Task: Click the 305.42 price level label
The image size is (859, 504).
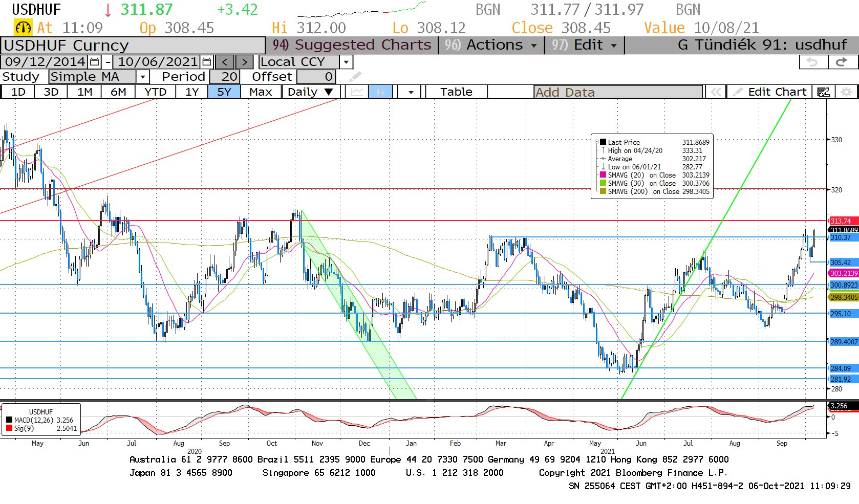Action: [x=843, y=262]
